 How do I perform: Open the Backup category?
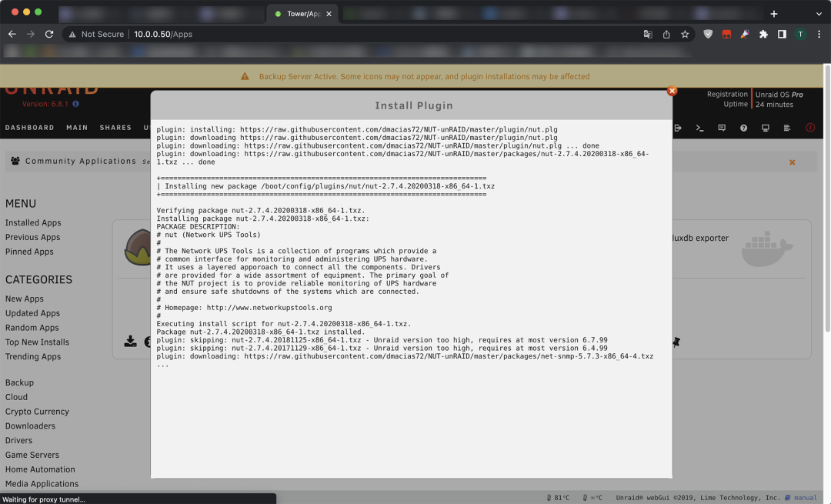click(x=19, y=382)
